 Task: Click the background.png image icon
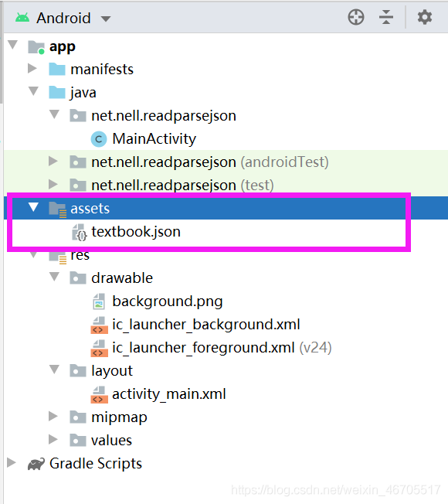99,301
